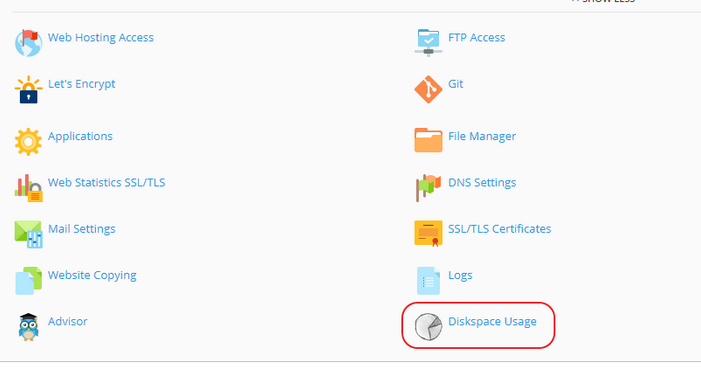Click the File Manager folder icon
This screenshot has width=701, height=370.
(428, 140)
